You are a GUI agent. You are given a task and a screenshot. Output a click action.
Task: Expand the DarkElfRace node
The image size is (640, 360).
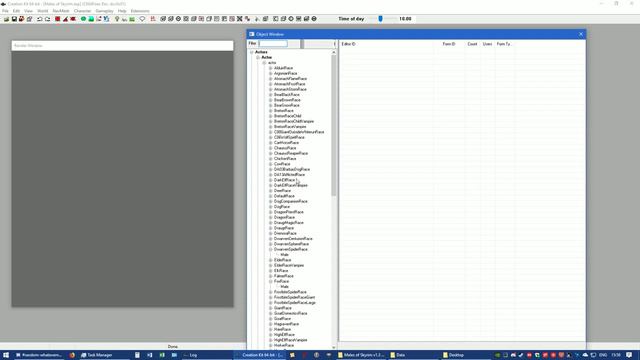point(270,180)
